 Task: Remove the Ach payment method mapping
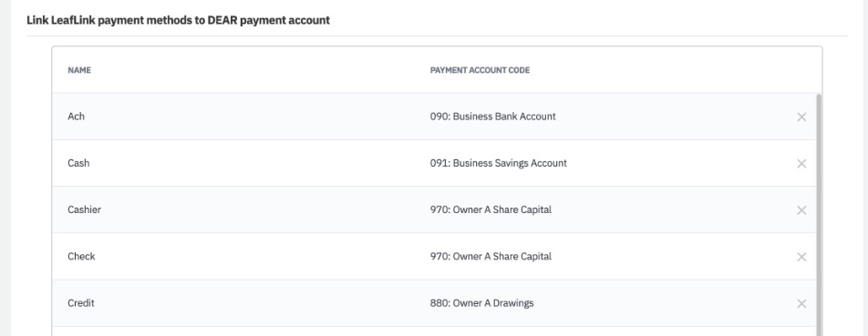(801, 117)
